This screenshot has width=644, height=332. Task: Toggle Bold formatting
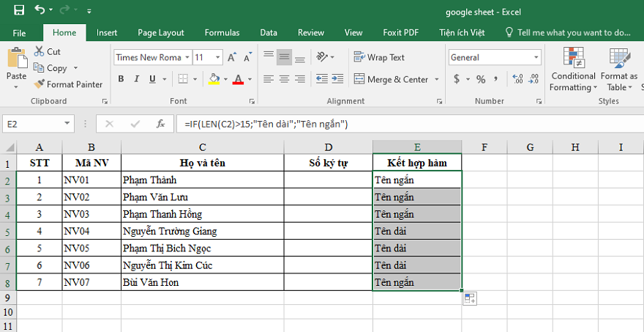(121, 79)
